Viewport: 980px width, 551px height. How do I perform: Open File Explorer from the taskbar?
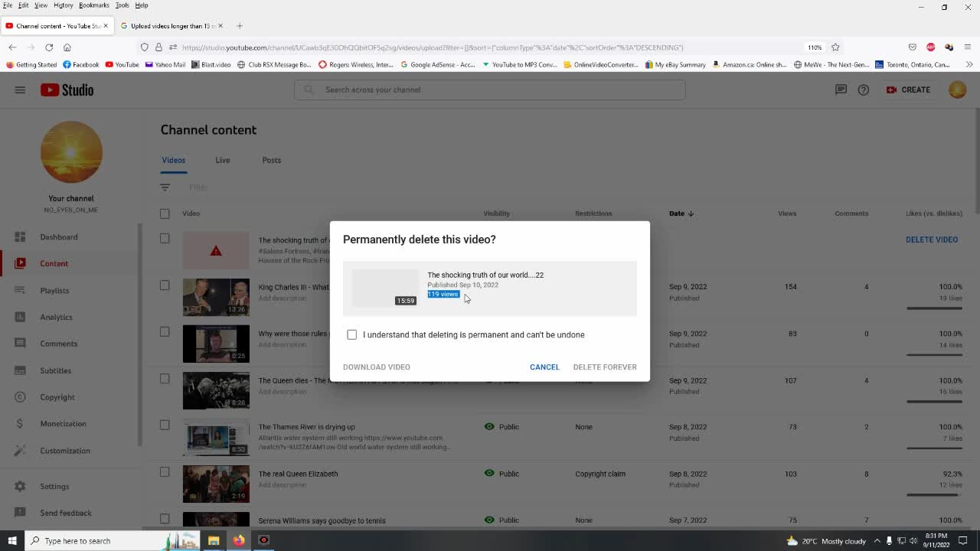point(214,540)
